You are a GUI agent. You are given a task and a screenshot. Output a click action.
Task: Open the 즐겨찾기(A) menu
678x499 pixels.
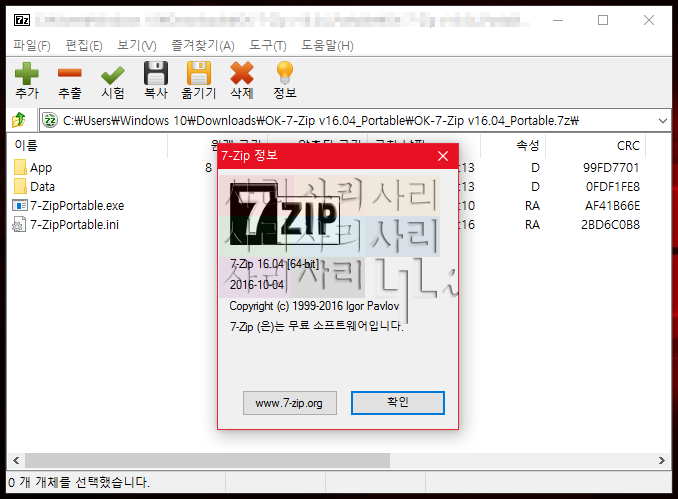click(x=203, y=45)
